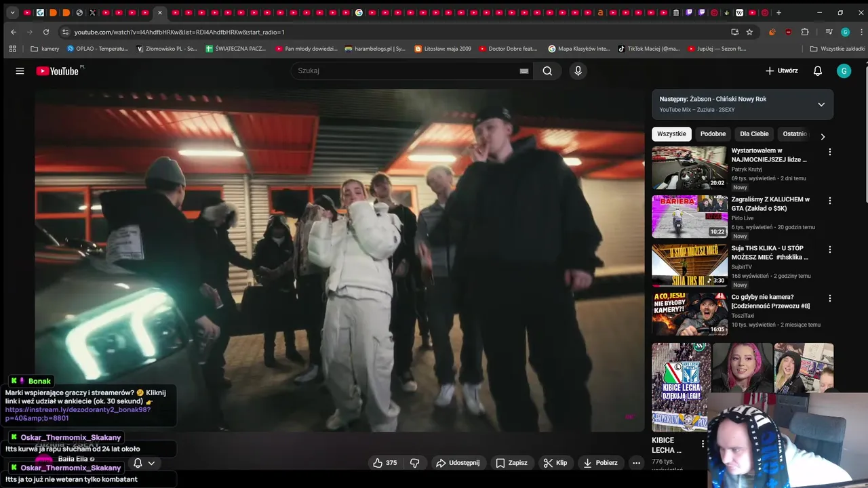This screenshot has width=868, height=488.
Task: Click the Zapisz save button
Action: pos(511,463)
